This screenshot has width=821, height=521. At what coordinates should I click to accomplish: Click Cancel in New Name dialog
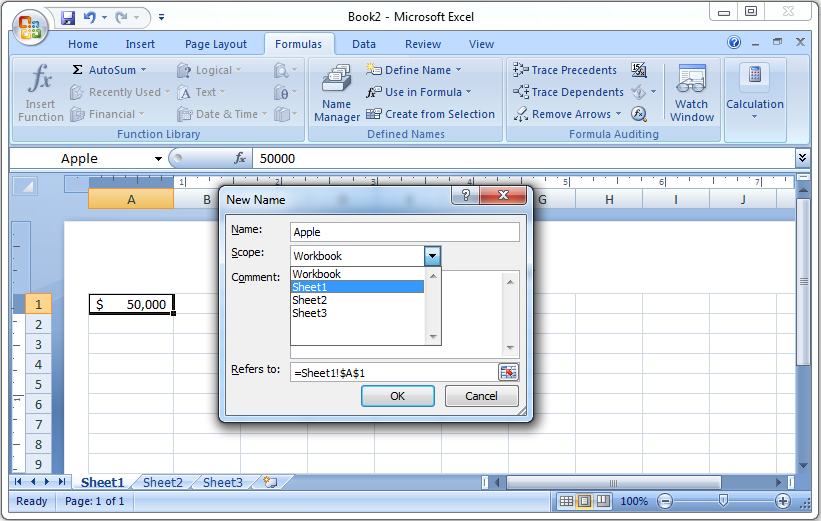point(481,396)
